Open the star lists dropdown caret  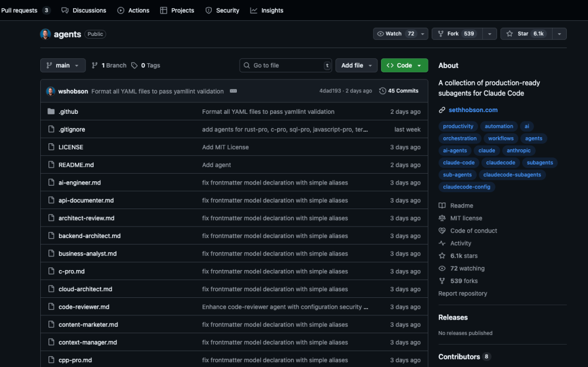559,34
